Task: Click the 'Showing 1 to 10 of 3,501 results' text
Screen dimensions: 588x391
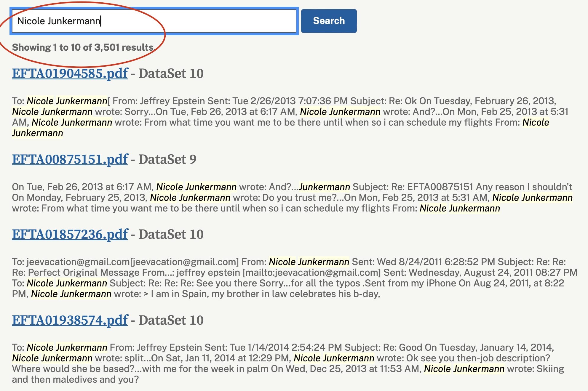Action: tap(83, 47)
